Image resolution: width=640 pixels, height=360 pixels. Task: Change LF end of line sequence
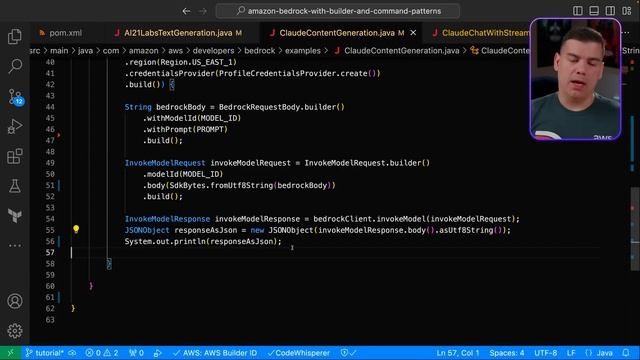point(571,353)
